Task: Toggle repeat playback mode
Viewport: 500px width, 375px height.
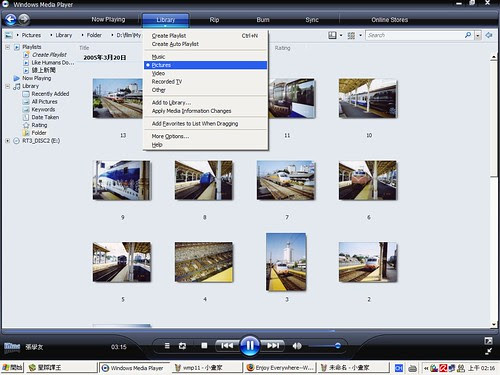Action: [182, 346]
